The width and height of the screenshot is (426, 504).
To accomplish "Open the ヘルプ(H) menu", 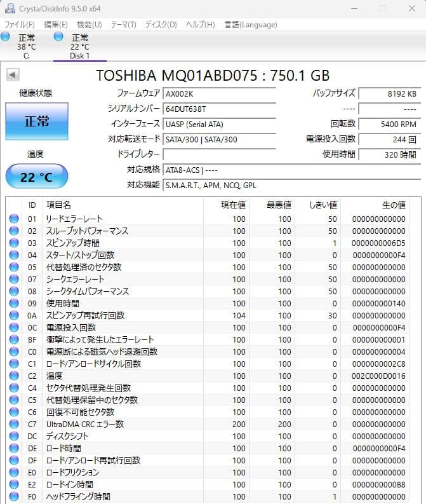I will click(201, 25).
